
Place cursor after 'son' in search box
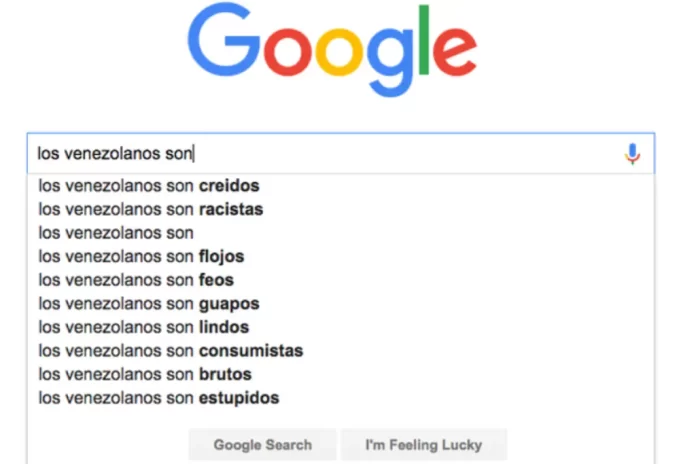(194, 154)
